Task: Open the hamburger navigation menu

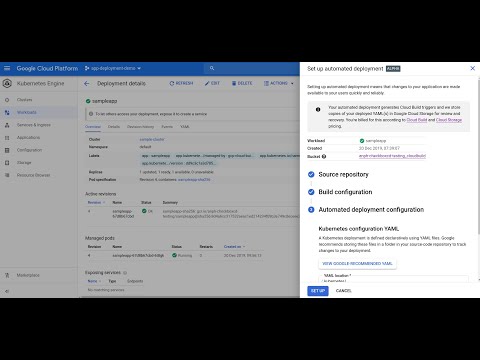Action: [x=7, y=68]
